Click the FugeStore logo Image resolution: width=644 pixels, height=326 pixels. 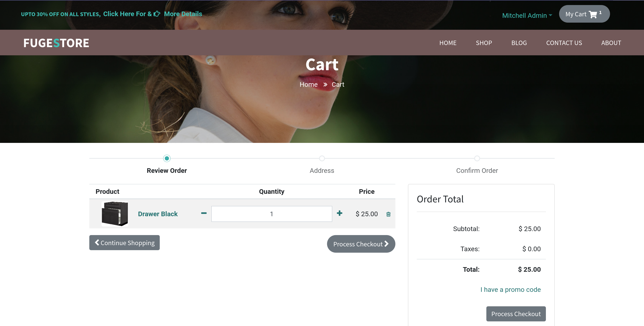pos(56,43)
